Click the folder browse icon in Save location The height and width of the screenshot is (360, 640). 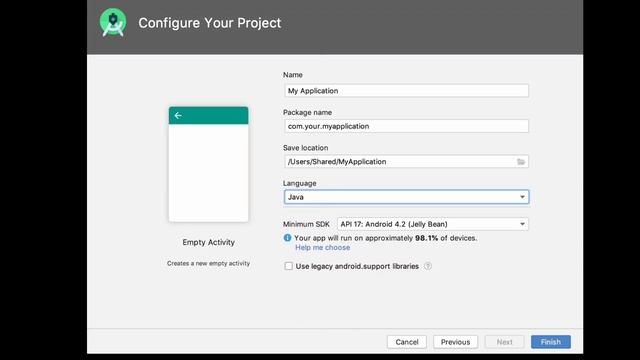tap(521, 162)
